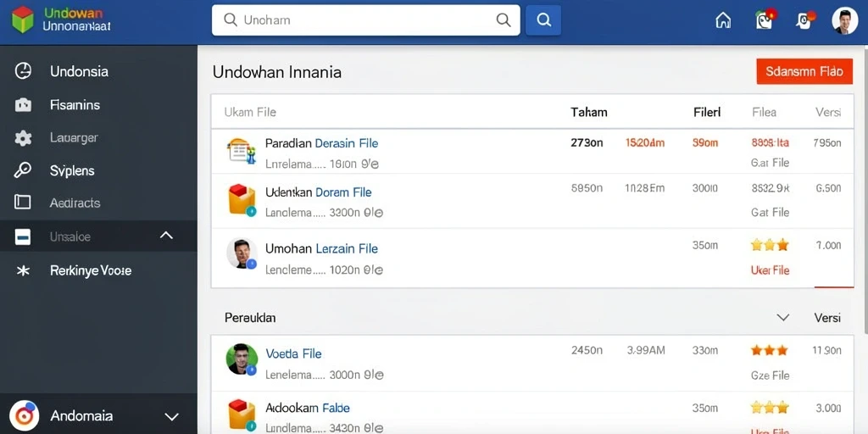Click Versi header in top table
This screenshot has height=434, width=868.
pos(828,113)
